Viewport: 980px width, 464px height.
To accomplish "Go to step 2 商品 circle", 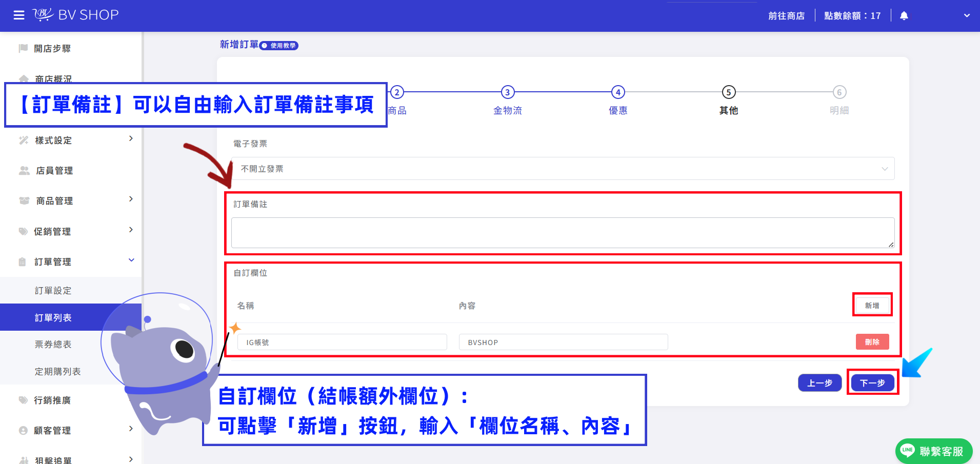I will pos(397,92).
